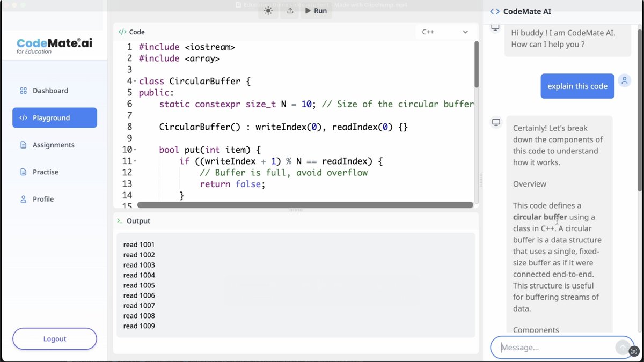Screen dimensions: 644x362
Task: Open the C++ language dropdown
Action: (445, 32)
